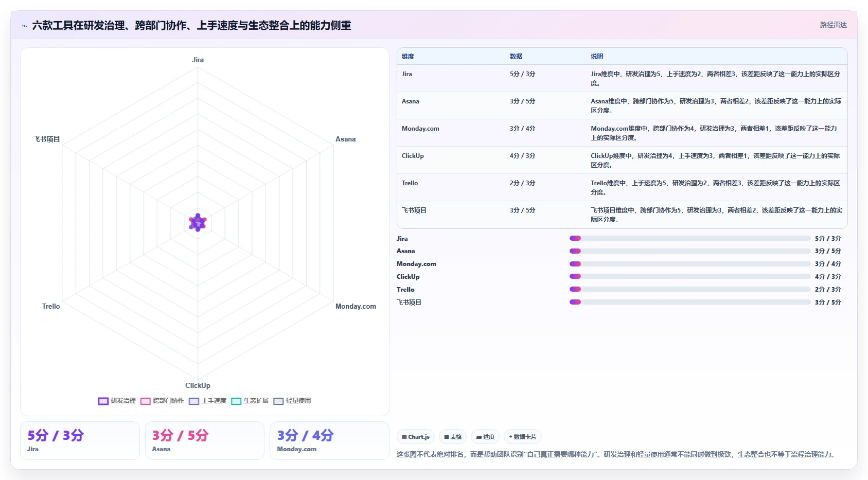Select the ClickUp table row name

point(413,156)
